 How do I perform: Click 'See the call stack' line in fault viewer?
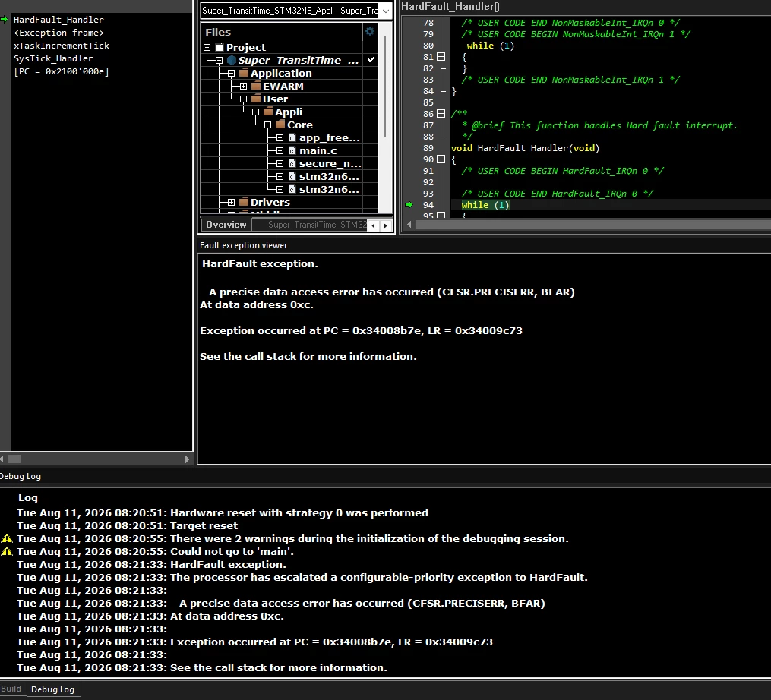pos(308,356)
